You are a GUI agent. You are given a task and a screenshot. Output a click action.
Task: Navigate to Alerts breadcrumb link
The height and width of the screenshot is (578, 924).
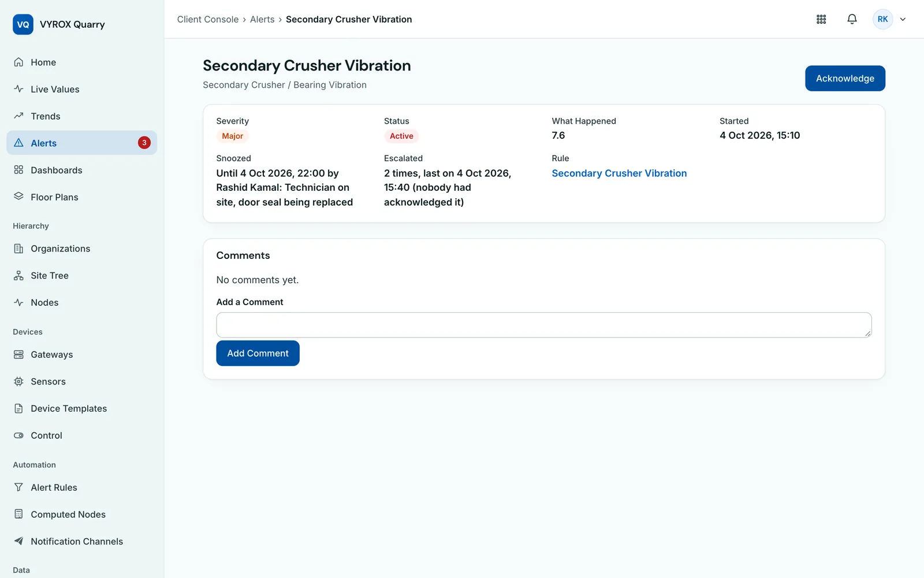[262, 19]
